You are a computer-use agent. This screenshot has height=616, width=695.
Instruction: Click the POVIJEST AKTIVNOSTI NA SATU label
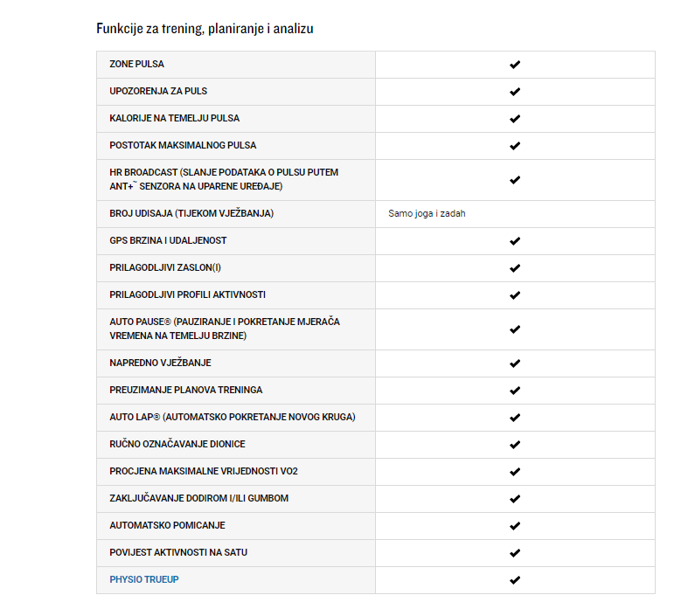pyautogui.click(x=178, y=552)
